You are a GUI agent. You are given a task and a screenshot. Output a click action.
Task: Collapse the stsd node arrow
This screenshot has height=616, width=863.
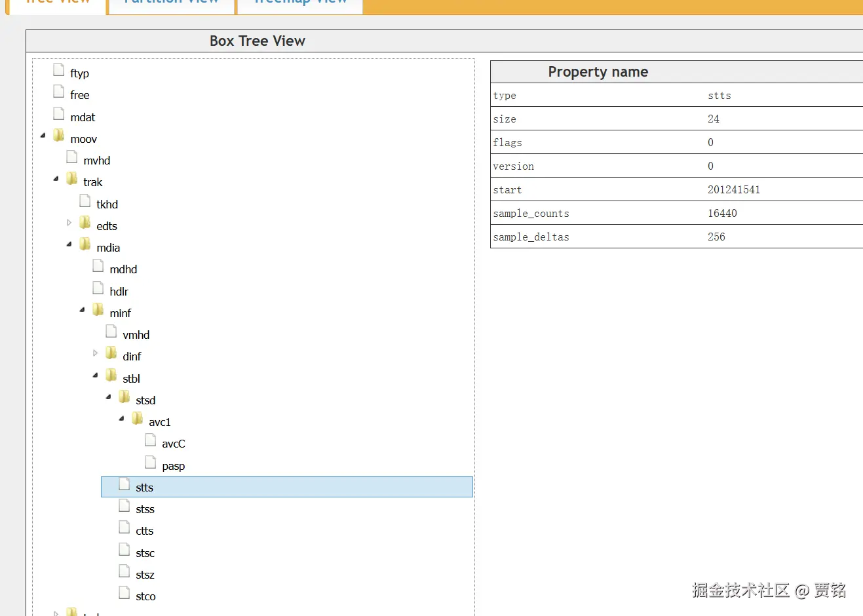click(x=109, y=397)
